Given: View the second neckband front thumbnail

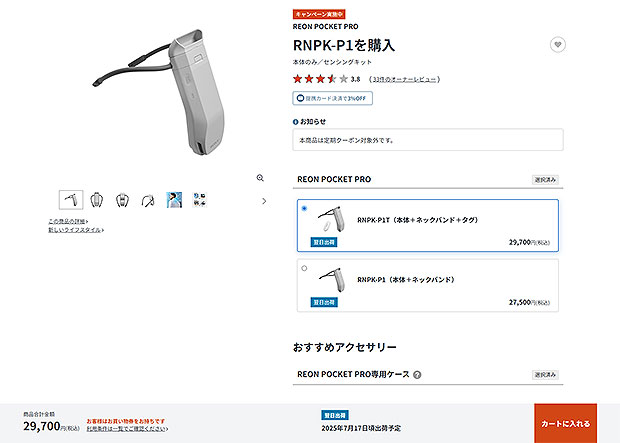Looking at the screenshot, I should [x=97, y=200].
